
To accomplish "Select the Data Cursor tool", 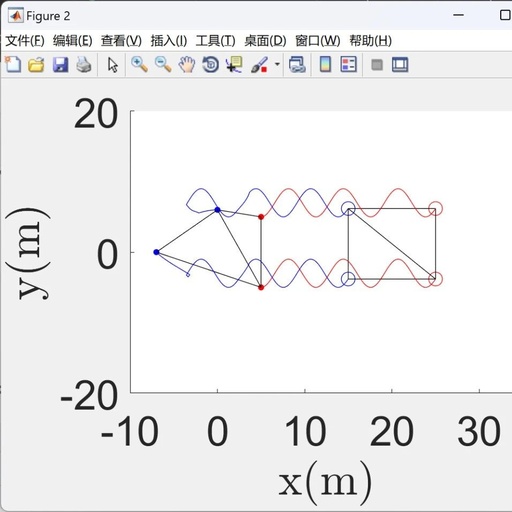I will (234, 64).
